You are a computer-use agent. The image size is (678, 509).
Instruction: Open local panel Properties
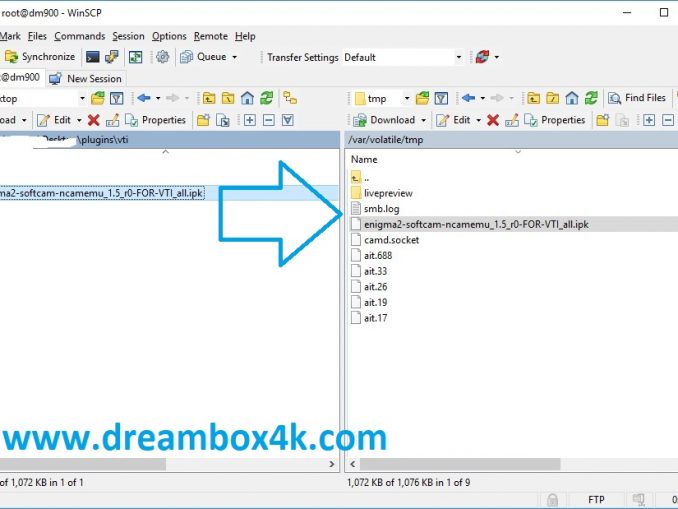156,120
